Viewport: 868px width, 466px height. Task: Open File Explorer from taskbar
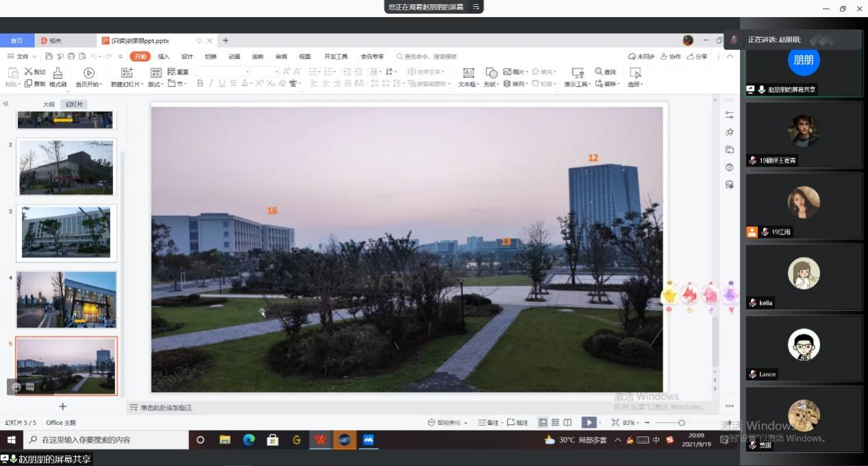[x=224, y=440]
